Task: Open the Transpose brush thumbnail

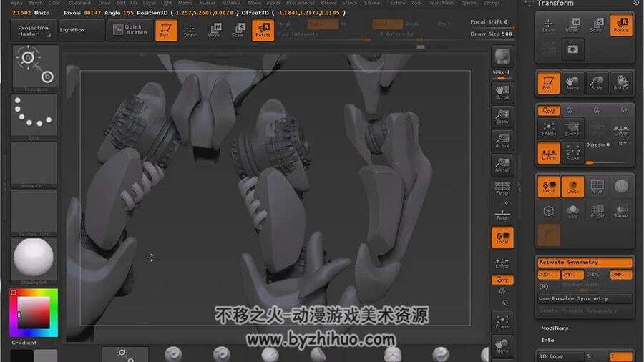Action: 35,68
